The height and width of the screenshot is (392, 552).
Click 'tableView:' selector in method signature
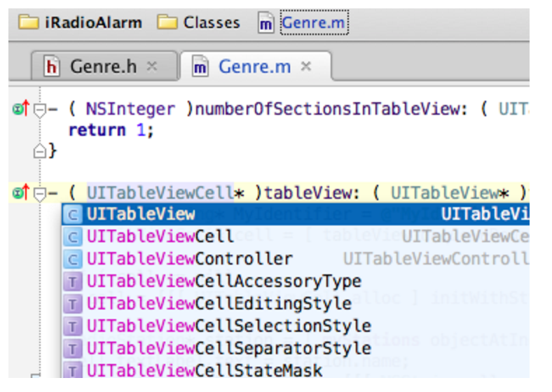pyautogui.click(x=311, y=192)
